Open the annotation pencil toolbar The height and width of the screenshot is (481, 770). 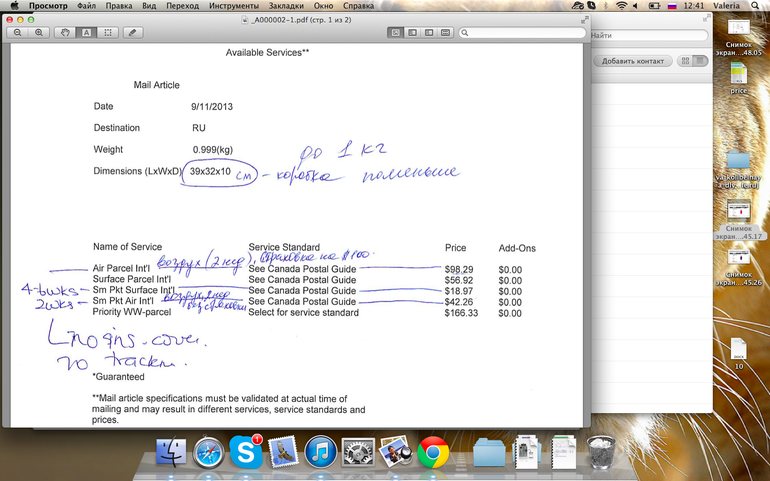(x=132, y=33)
